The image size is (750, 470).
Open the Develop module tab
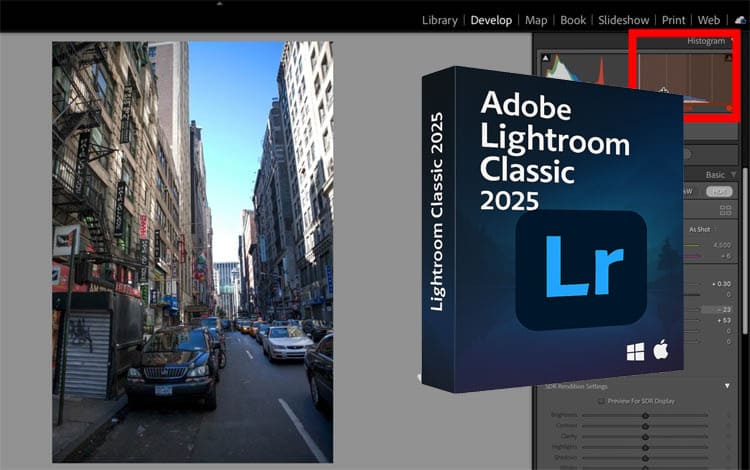pyautogui.click(x=491, y=20)
